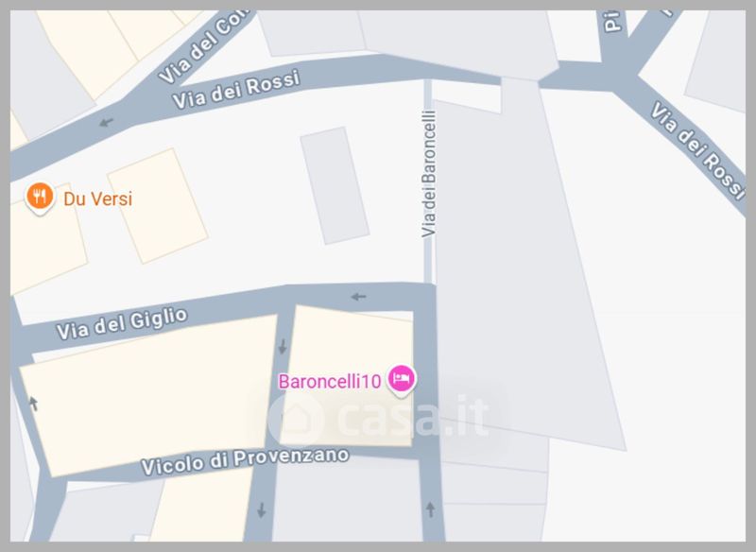Click the Du Versi orange label
Screen dimensions: 756x552
[x=98, y=198]
